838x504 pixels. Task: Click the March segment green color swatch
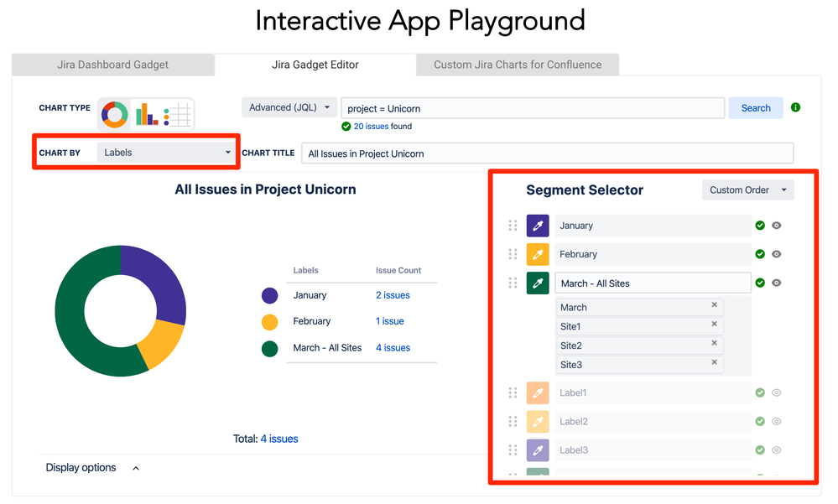(x=538, y=283)
